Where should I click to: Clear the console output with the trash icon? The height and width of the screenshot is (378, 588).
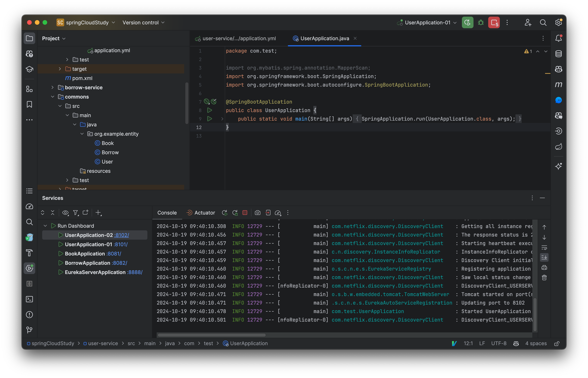click(544, 278)
